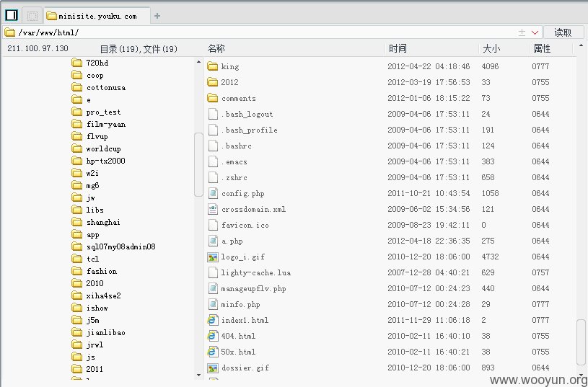Select the .bash_logout file
Screen dimensions: 588x387
tap(240, 114)
